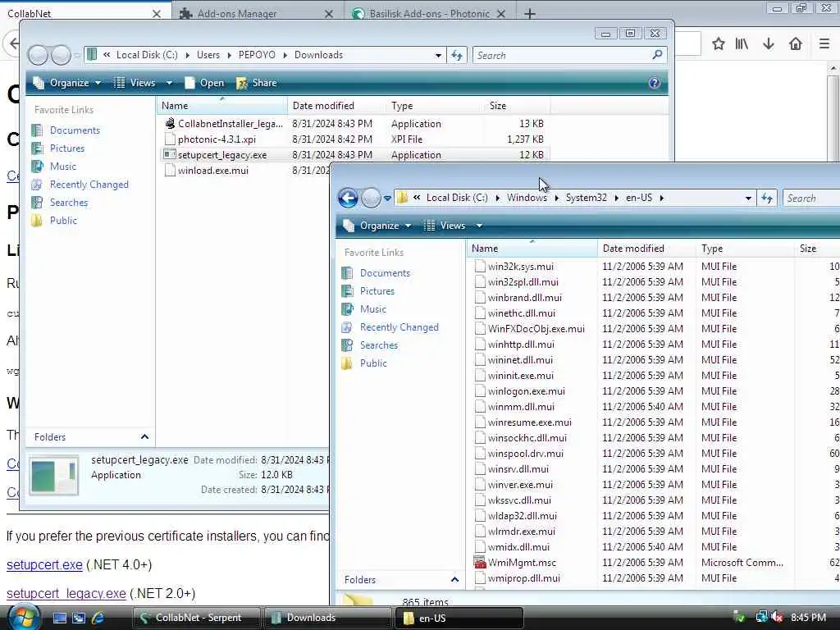Image resolution: width=840 pixels, height=630 pixels.
Task: Switch to Add-ons Manager tab
Action: 256,13
